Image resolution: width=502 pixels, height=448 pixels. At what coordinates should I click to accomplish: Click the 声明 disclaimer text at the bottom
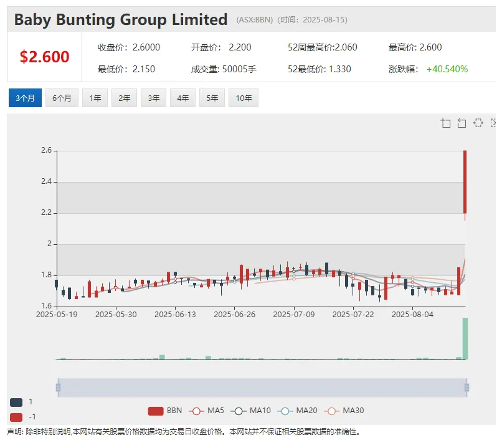coord(184,432)
